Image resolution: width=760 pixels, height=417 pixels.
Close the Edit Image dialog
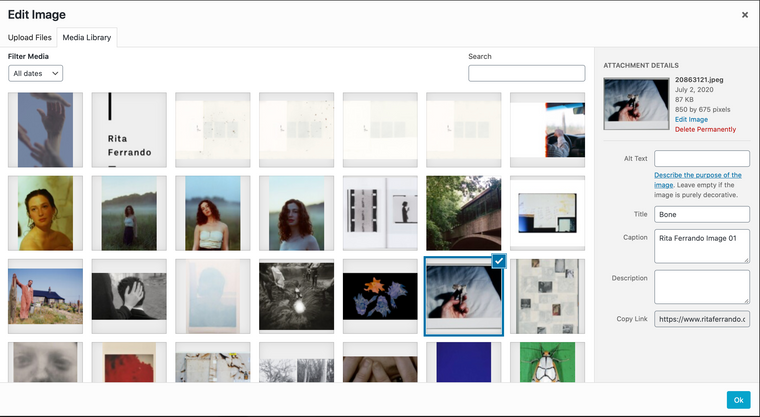tap(744, 15)
